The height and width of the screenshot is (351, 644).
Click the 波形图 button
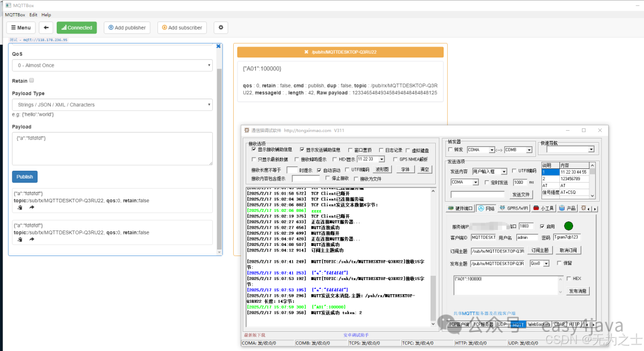pyautogui.click(x=382, y=170)
